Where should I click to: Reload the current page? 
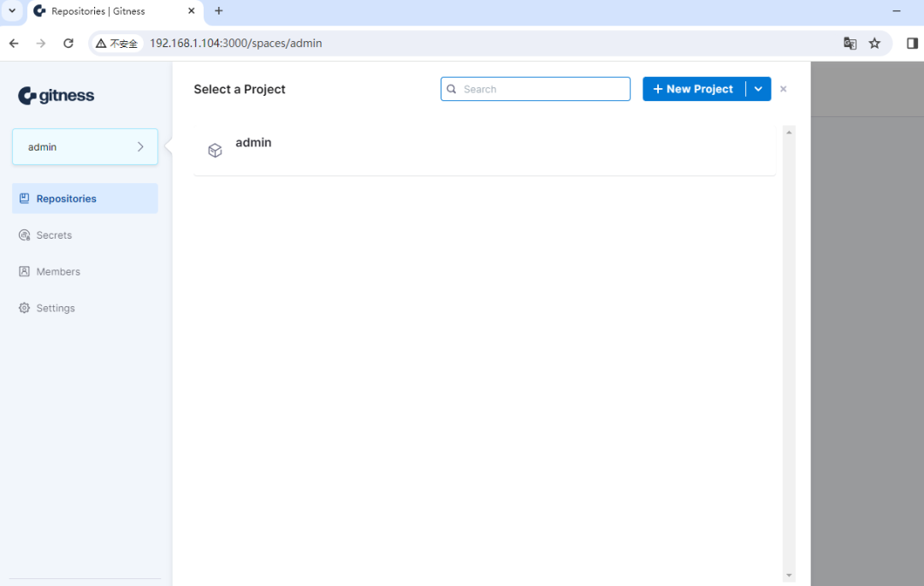tap(68, 43)
